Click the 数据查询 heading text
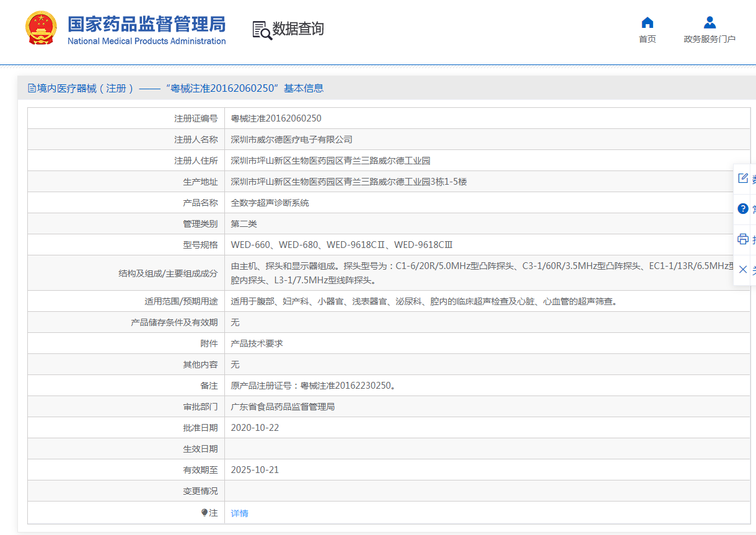Viewport: 756px width, 535px height. point(298,29)
